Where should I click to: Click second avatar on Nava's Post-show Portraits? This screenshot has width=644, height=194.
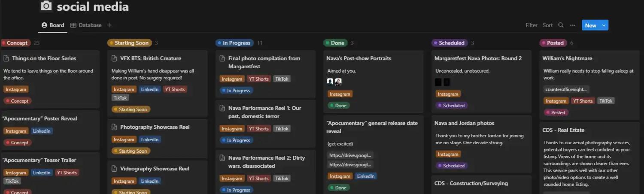[x=338, y=82]
